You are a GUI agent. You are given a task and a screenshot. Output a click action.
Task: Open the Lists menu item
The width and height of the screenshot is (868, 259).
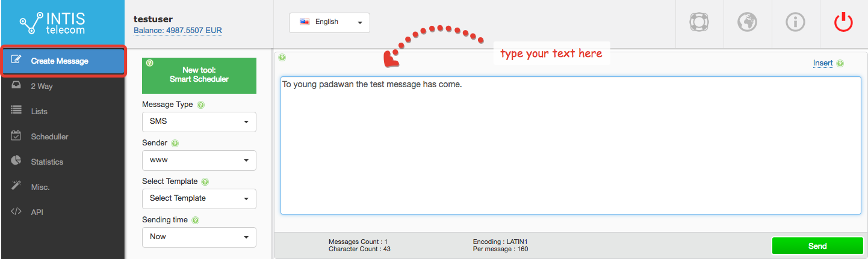coord(63,111)
